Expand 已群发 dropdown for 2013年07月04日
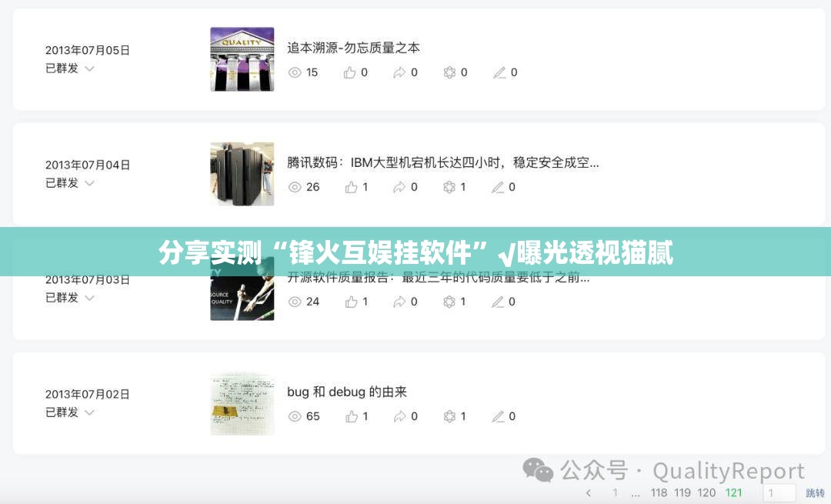The width and height of the screenshot is (831, 504). pyautogui.click(x=89, y=183)
